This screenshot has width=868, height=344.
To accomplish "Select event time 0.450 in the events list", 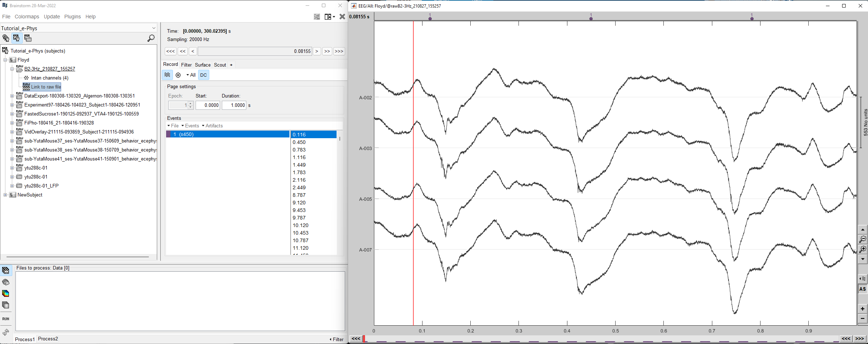I will [299, 142].
